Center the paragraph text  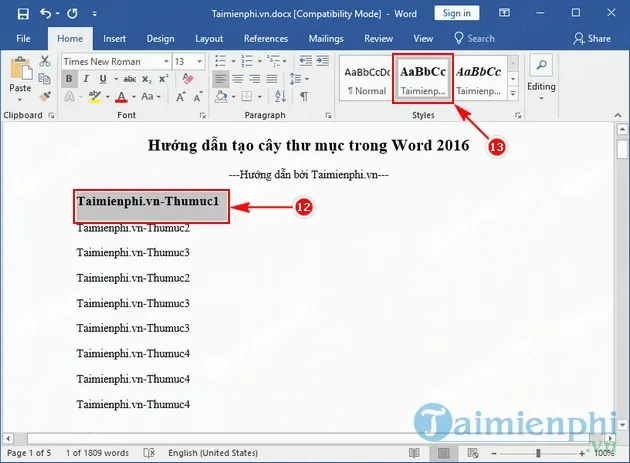click(238, 79)
